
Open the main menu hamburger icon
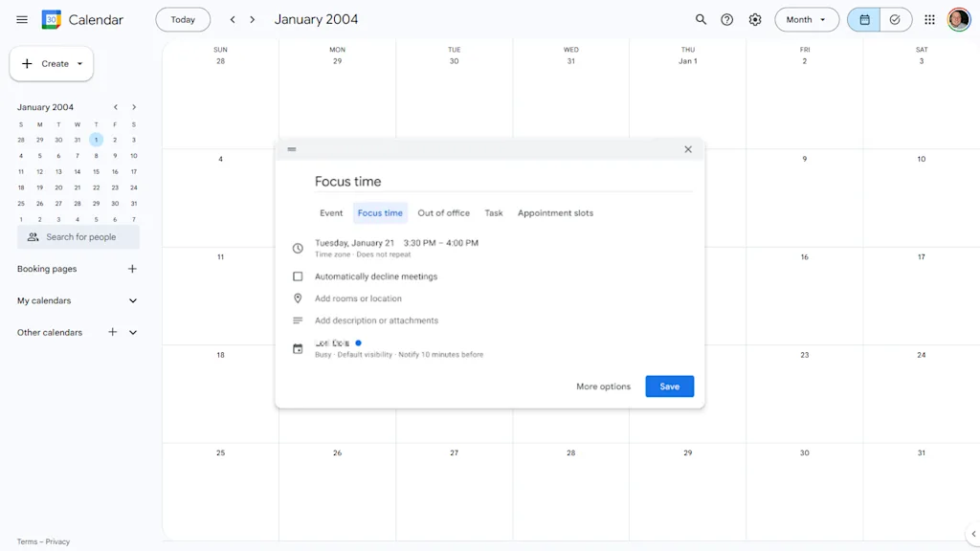[22, 19]
